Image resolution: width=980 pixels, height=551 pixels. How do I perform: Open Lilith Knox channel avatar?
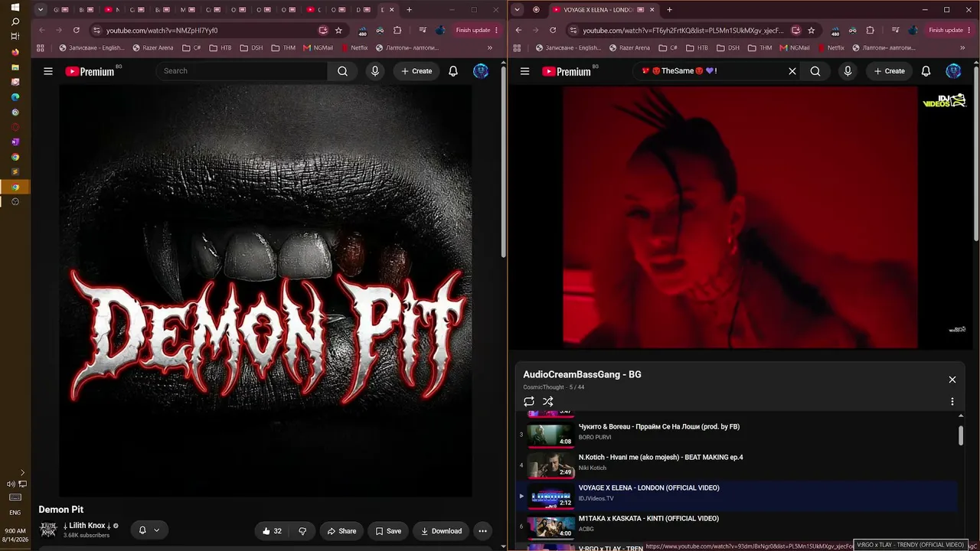(48, 530)
